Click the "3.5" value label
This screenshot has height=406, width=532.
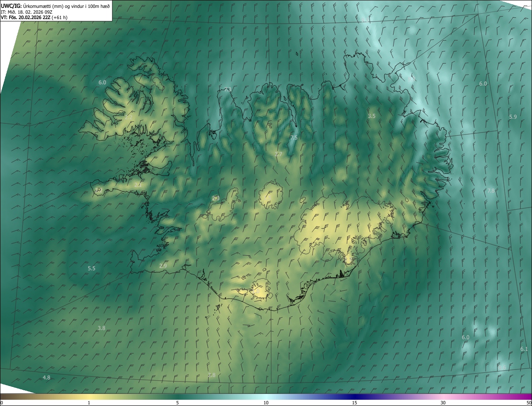[372, 116]
